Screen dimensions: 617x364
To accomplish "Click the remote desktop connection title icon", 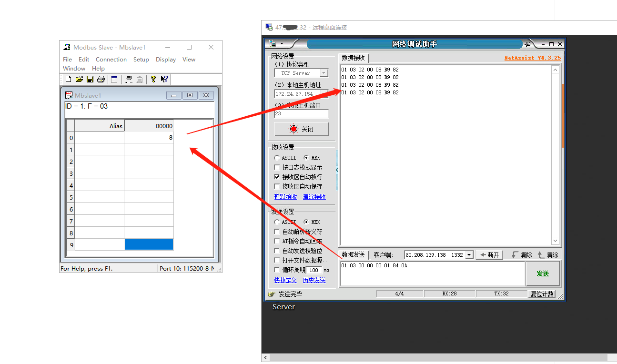I will click(x=269, y=27).
